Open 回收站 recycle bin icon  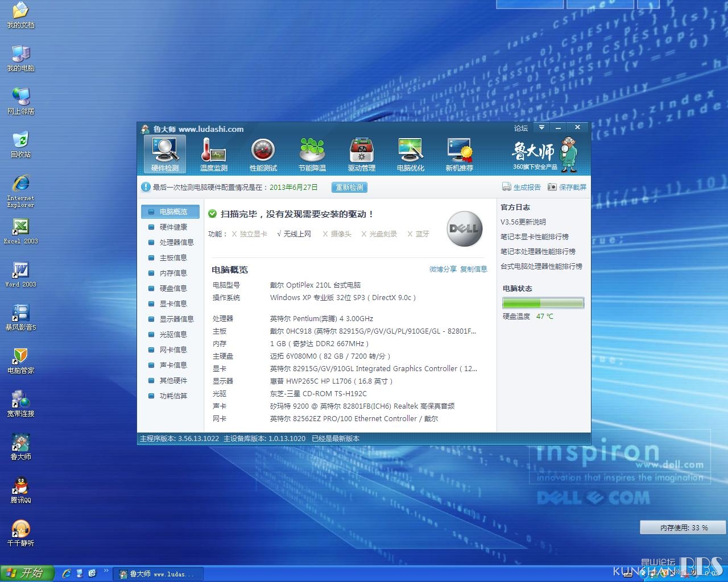(x=20, y=145)
